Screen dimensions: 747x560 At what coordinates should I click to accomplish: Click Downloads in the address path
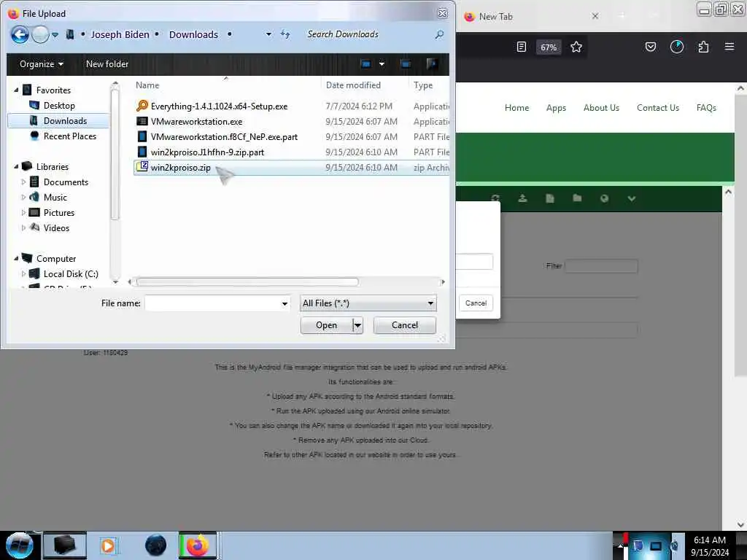point(193,34)
